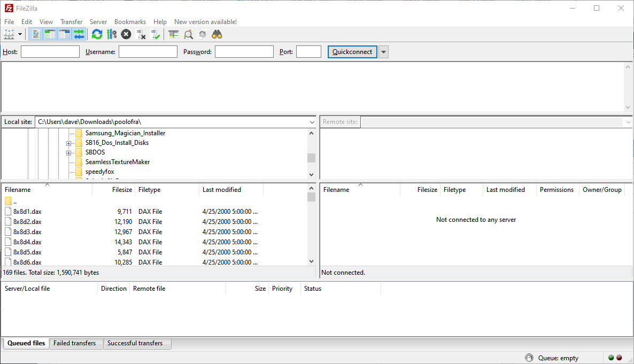Open the directory listing filters dialog
Image resolution: width=634 pixels, height=364 pixels.
[x=173, y=34]
